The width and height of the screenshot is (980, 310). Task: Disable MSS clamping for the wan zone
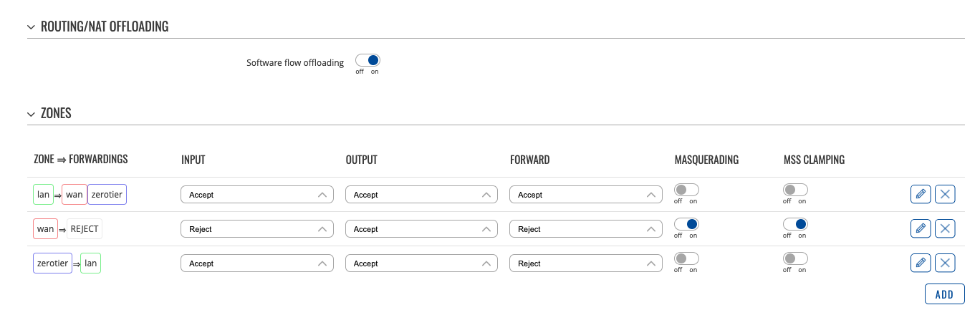[x=795, y=224]
